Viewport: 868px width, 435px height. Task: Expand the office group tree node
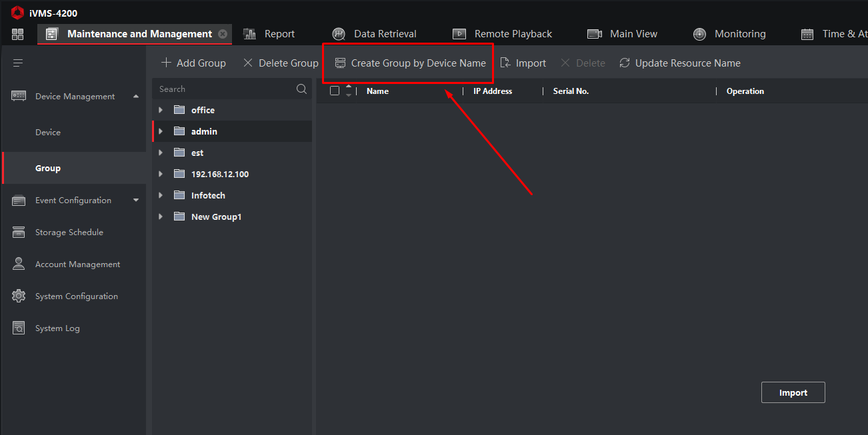(161, 110)
